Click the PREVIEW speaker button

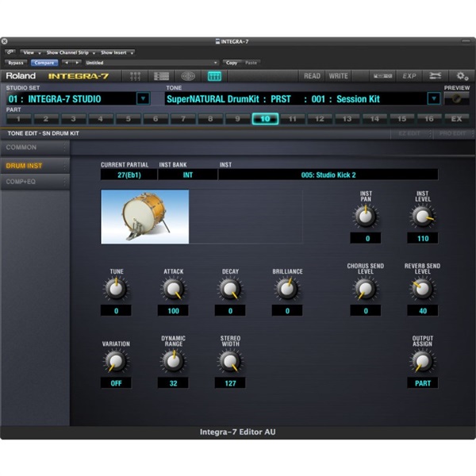point(456,98)
